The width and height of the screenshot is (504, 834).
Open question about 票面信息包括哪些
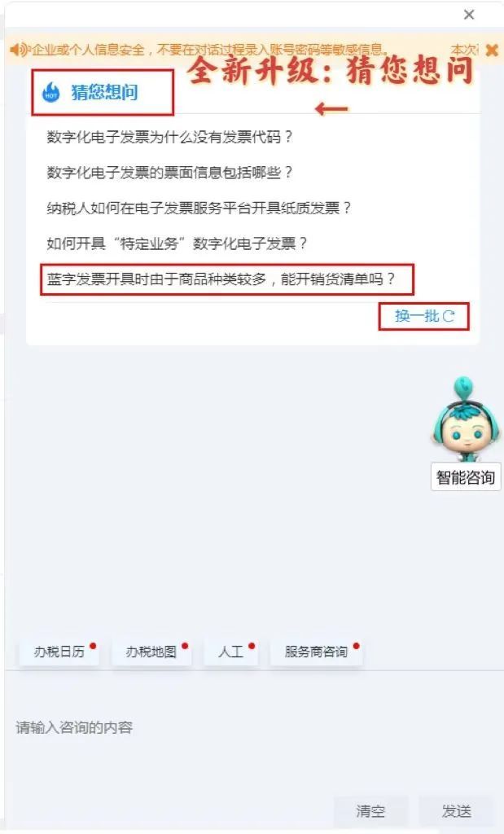169,173
